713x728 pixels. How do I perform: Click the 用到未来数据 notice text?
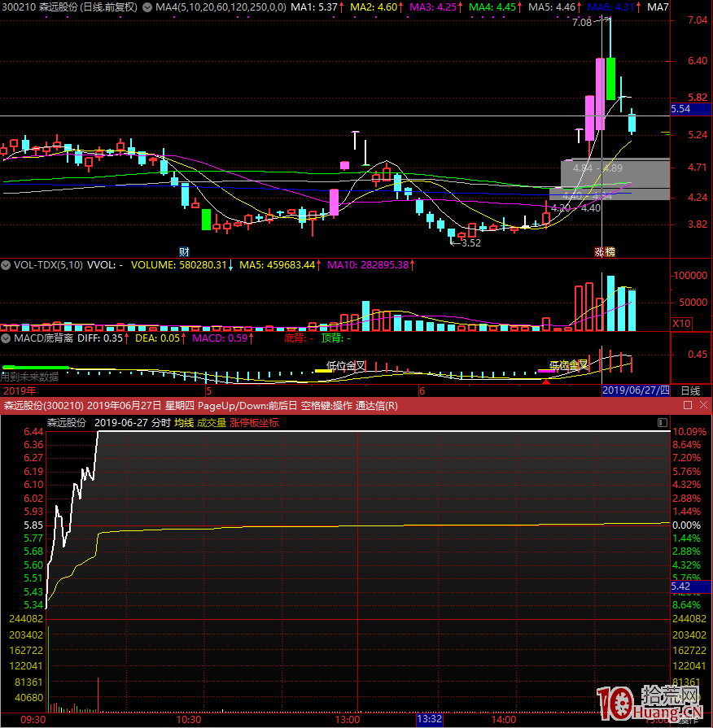(30, 377)
